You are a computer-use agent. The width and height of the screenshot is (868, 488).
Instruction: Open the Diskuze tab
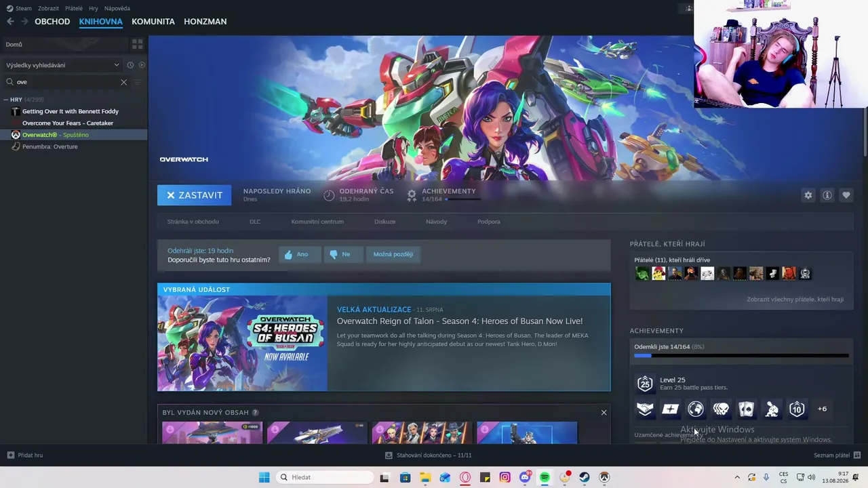tap(384, 222)
